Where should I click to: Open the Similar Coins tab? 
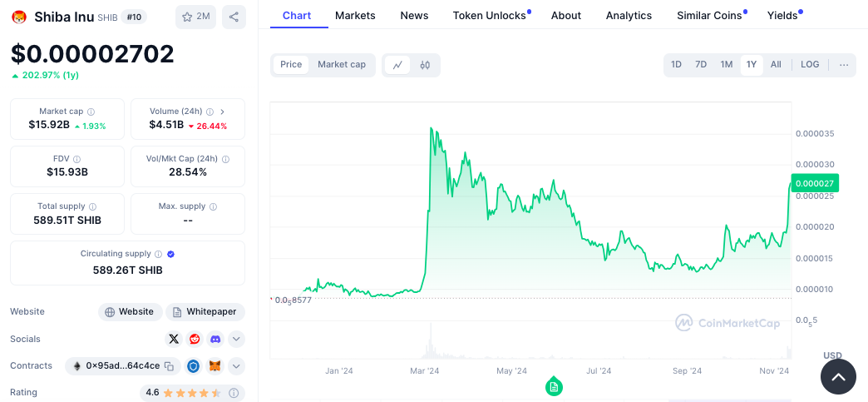[x=711, y=16]
